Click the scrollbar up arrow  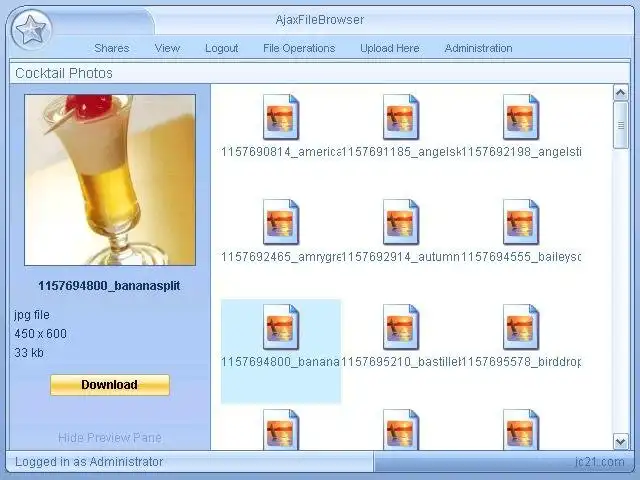tap(620, 93)
